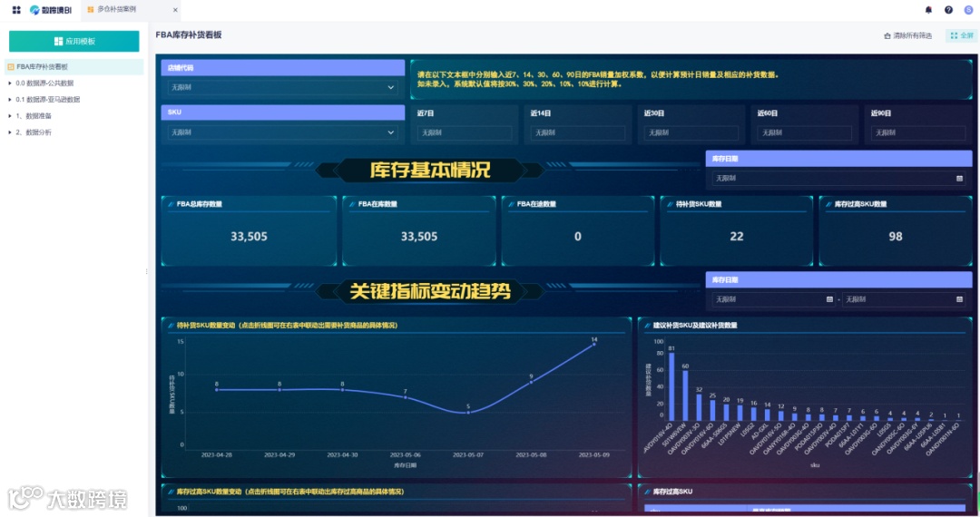Click the bar labeled 81 in restock chart
Image resolution: width=980 pixels, height=517 pixels.
coord(671,386)
